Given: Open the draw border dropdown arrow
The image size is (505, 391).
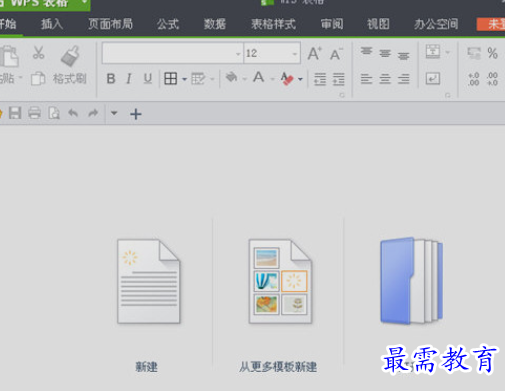Looking at the screenshot, I should coord(212,79).
